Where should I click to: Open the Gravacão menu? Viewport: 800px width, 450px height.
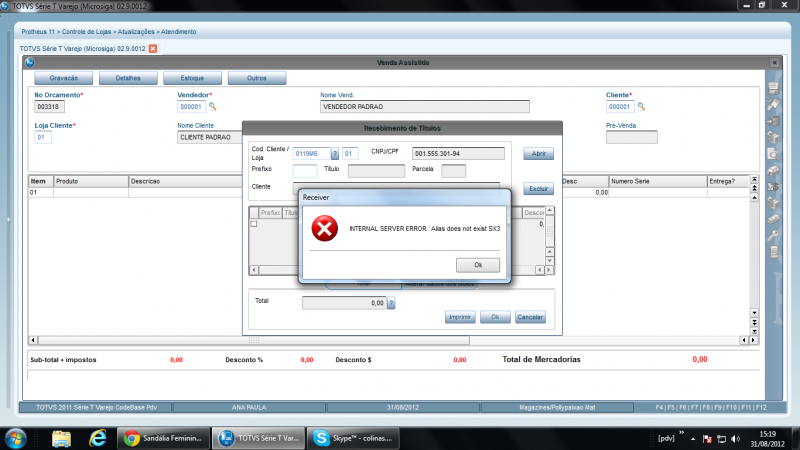(x=64, y=78)
